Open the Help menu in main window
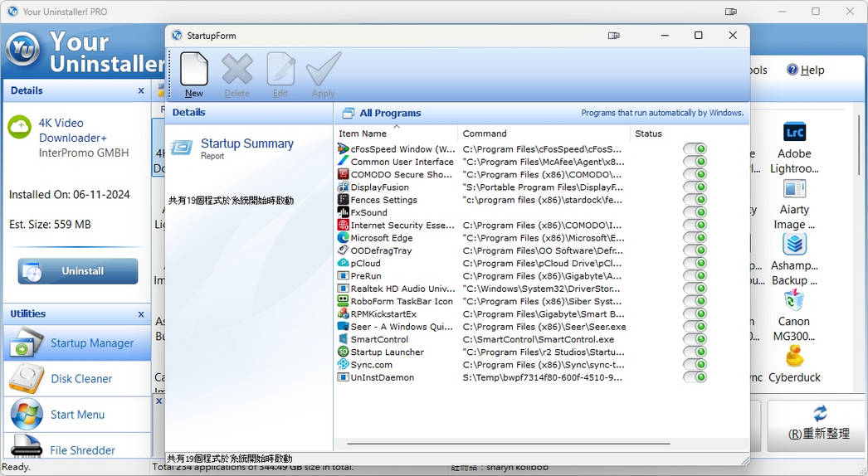 (806, 70)
